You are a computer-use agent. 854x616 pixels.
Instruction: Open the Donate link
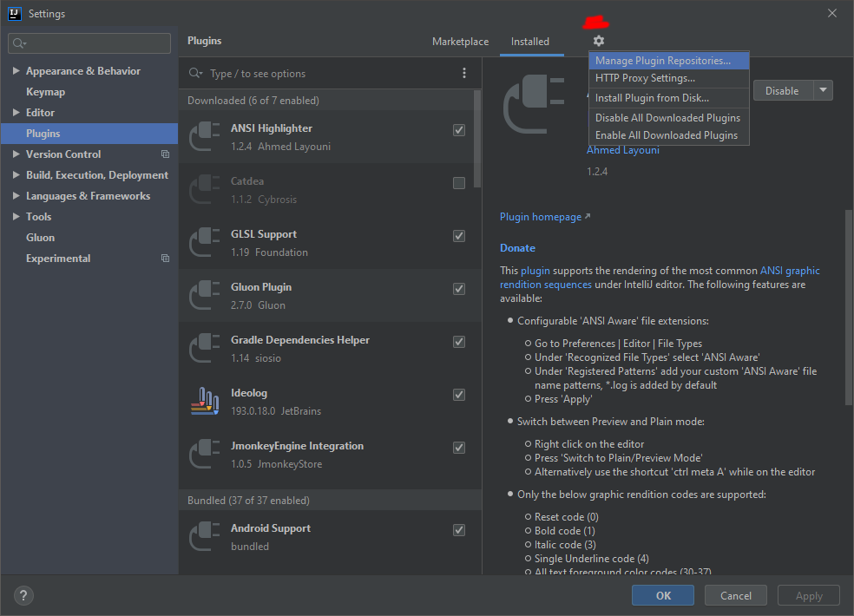(x=517, y=248)
